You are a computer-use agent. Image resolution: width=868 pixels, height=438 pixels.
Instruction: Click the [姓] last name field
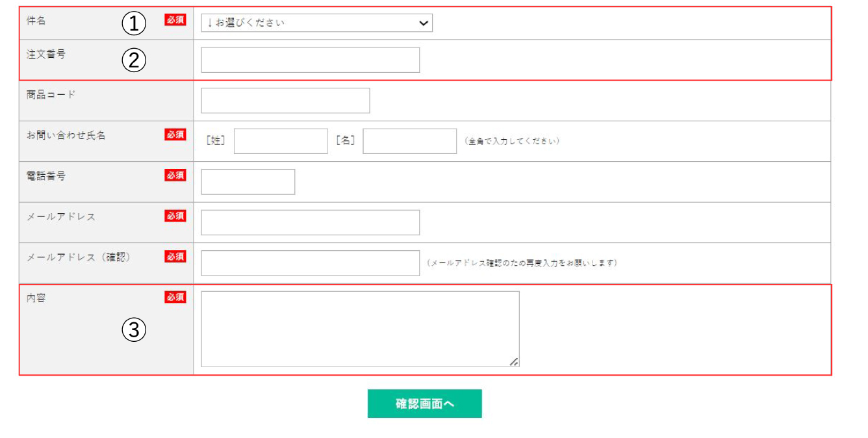point(281,141)
